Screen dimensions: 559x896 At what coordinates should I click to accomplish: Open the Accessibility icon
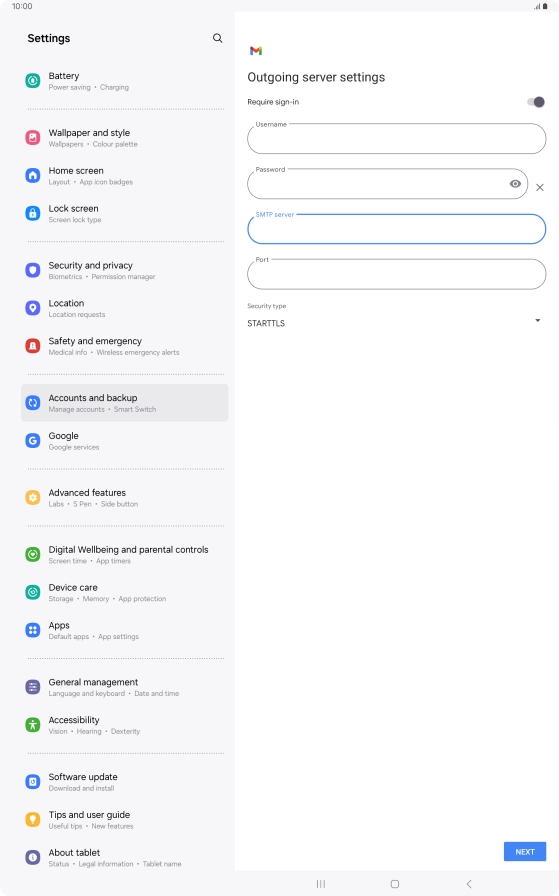33,725
